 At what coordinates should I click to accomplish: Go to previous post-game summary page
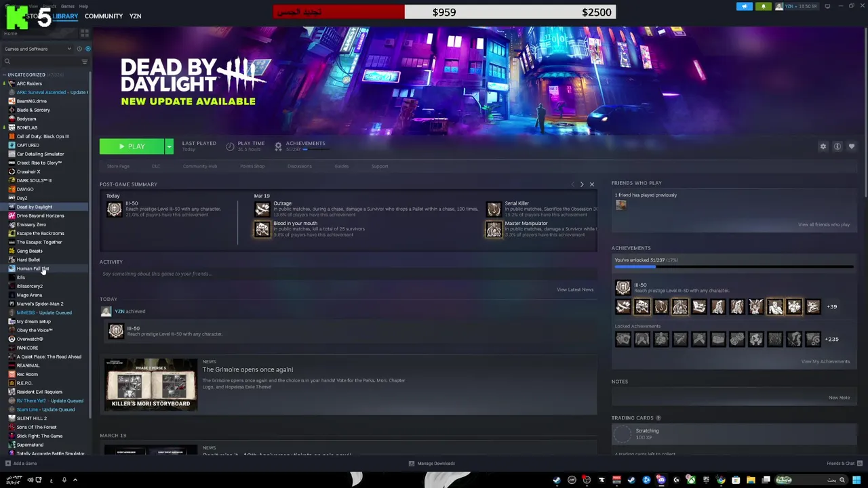(x=573, y=184)
